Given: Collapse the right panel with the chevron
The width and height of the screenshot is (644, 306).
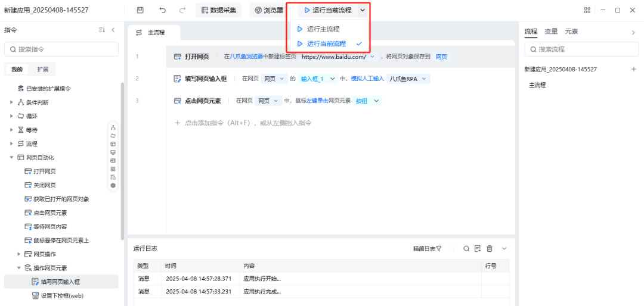Looking at the screenshot, I should click(633, 33).
